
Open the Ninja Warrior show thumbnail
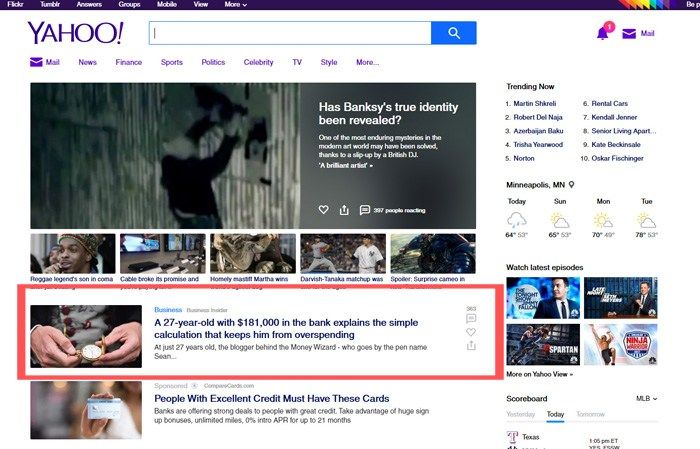[621, 345]
